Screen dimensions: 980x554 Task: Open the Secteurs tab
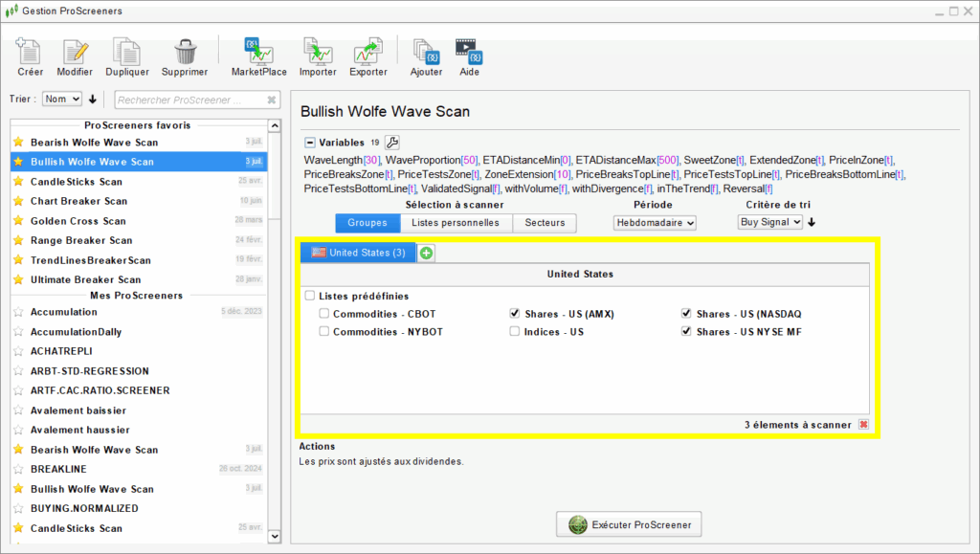tap(546, 222)
